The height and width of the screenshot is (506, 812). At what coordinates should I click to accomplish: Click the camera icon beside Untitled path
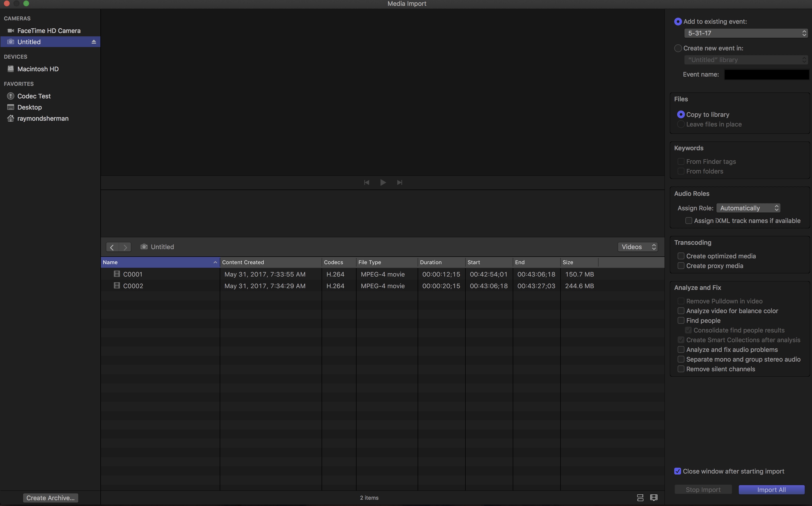144,247
